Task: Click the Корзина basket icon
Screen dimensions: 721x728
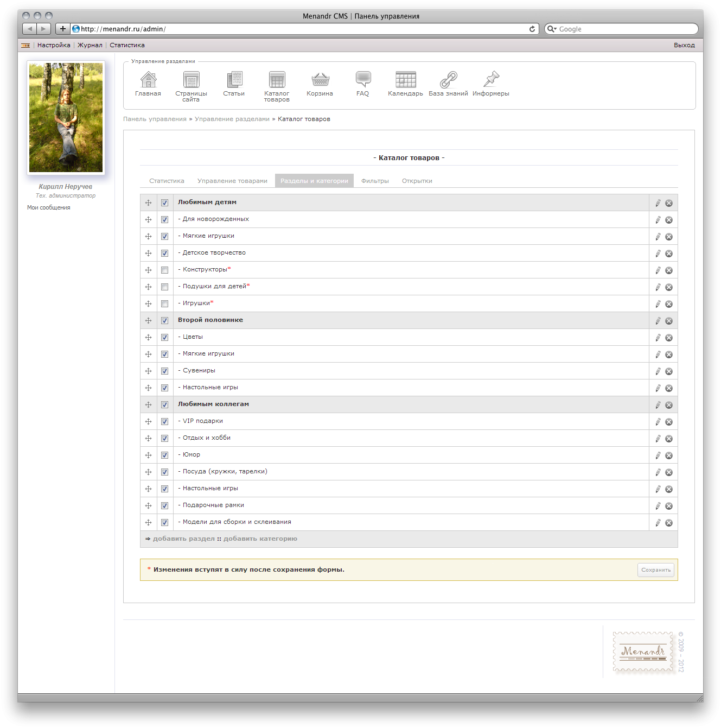Action: pyautogui.click(x=320, y=80)
